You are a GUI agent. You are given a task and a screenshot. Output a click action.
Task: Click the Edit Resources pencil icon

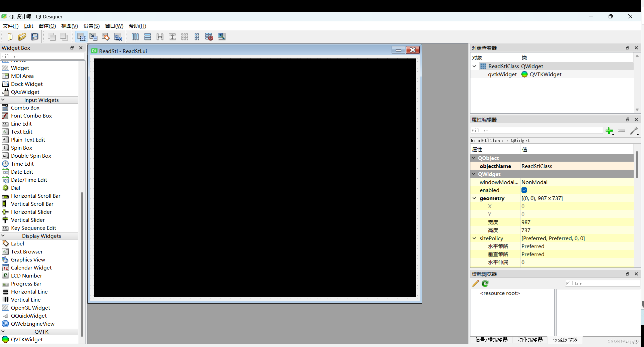[475, 283]
